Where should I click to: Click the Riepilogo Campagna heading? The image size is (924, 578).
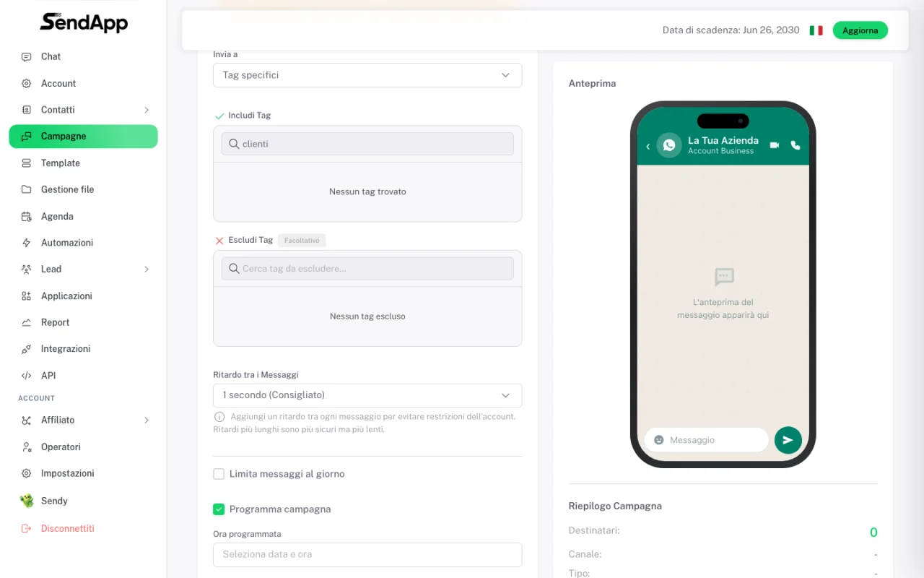[x=615, y=506]
